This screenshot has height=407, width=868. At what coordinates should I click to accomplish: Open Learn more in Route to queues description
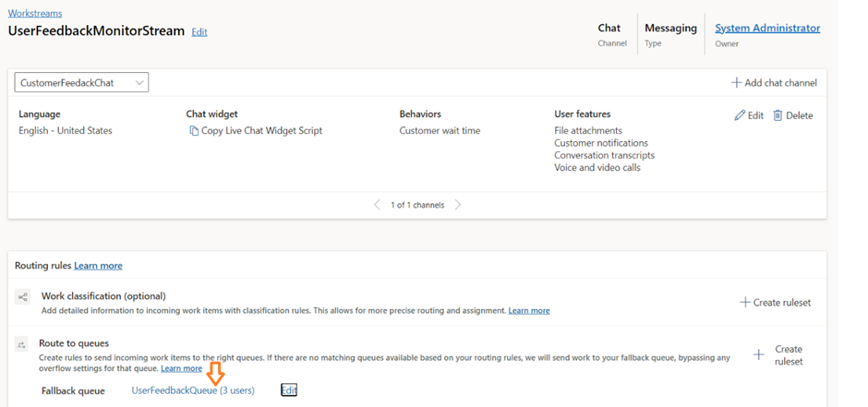pyautogui.click(x=181, y=368)
